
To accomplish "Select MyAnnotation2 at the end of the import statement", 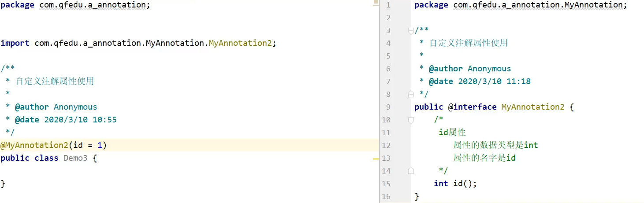I will 240,43.
